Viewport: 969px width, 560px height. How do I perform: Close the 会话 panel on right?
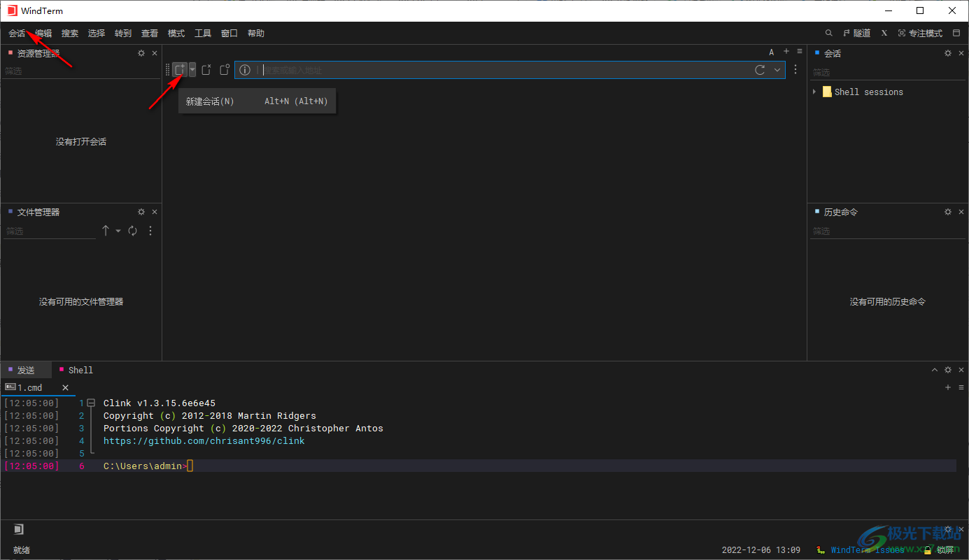click(961, 53)
